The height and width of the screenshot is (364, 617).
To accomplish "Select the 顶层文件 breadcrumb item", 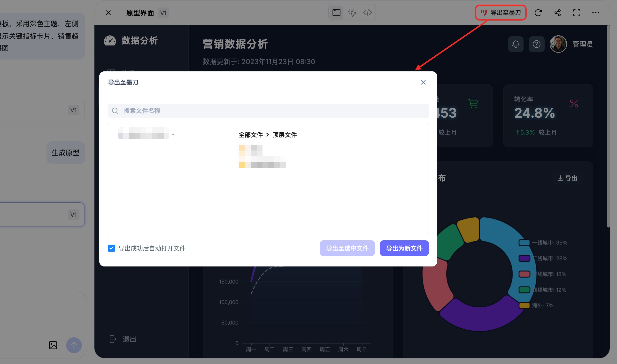I will click(x=285, y=135).
